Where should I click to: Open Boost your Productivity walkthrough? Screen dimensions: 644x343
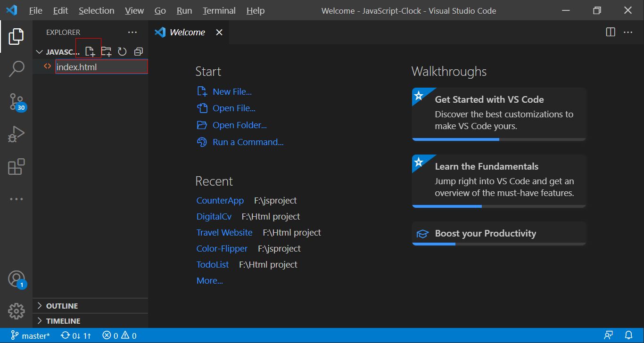pos(499,234)
